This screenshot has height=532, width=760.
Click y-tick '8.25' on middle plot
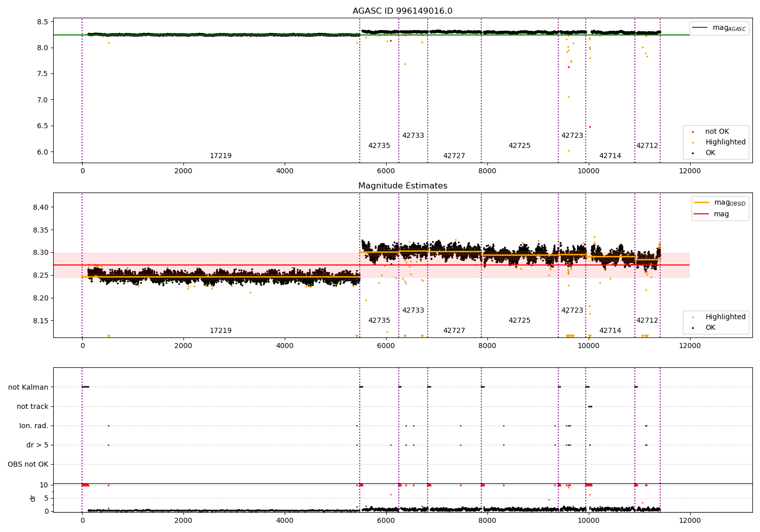[41, 276]
